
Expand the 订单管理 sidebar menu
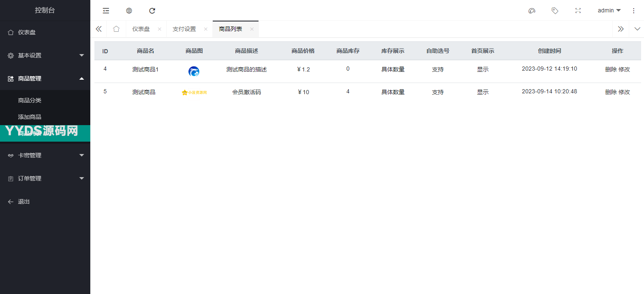45,178
